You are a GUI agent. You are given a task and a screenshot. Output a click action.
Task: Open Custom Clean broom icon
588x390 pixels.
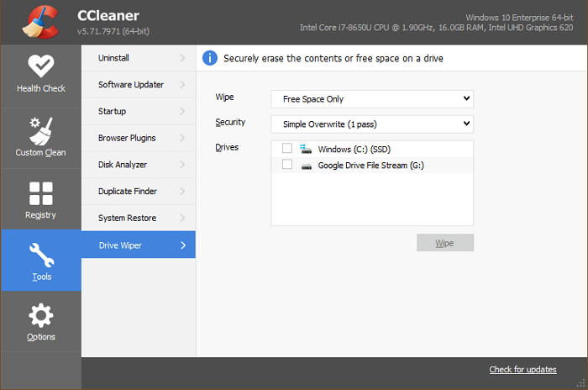tap(41, 131)
